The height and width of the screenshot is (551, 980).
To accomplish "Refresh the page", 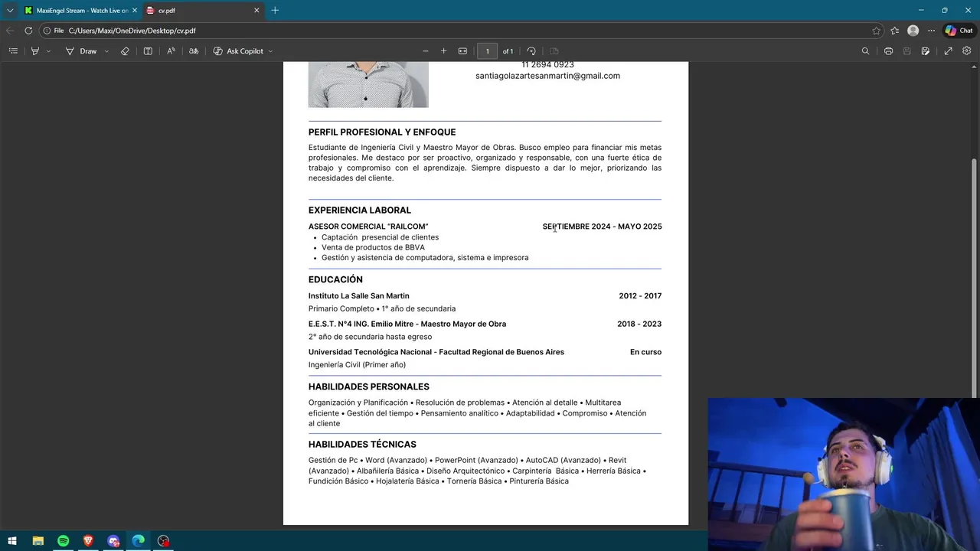I will coord(28,31).
